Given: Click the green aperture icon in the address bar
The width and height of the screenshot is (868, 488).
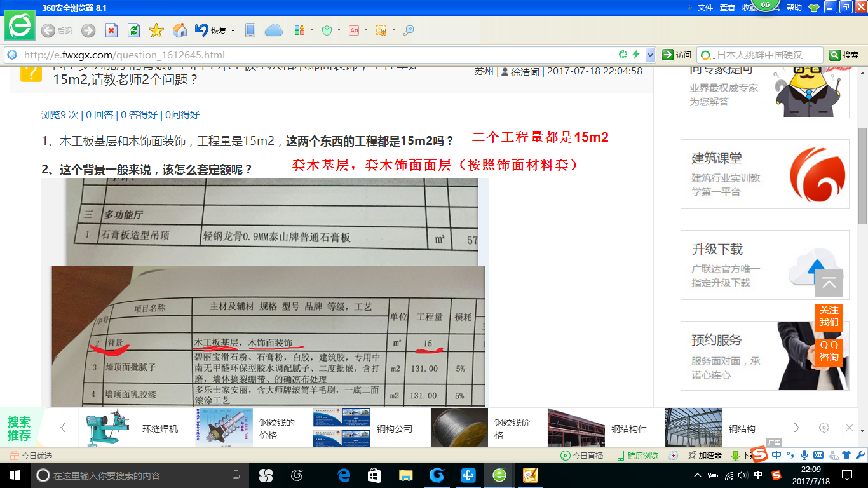Looking at the screenshot, I should [x=623, y=55].
